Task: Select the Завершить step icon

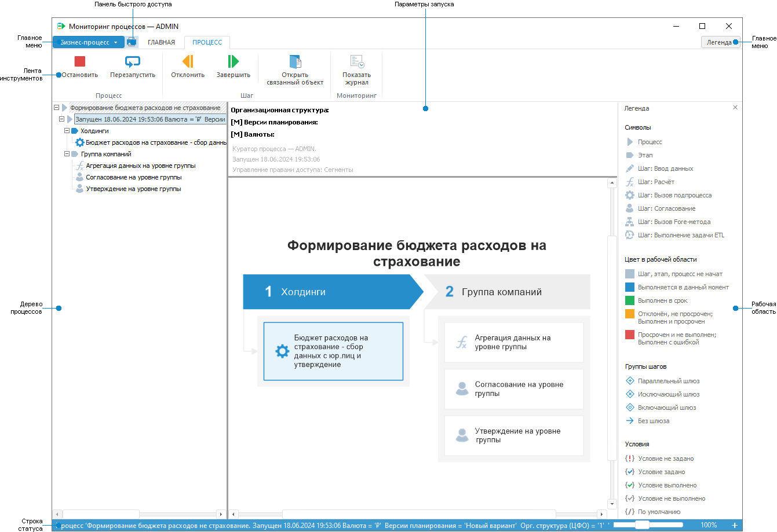Action: click(x=234, y=60)
